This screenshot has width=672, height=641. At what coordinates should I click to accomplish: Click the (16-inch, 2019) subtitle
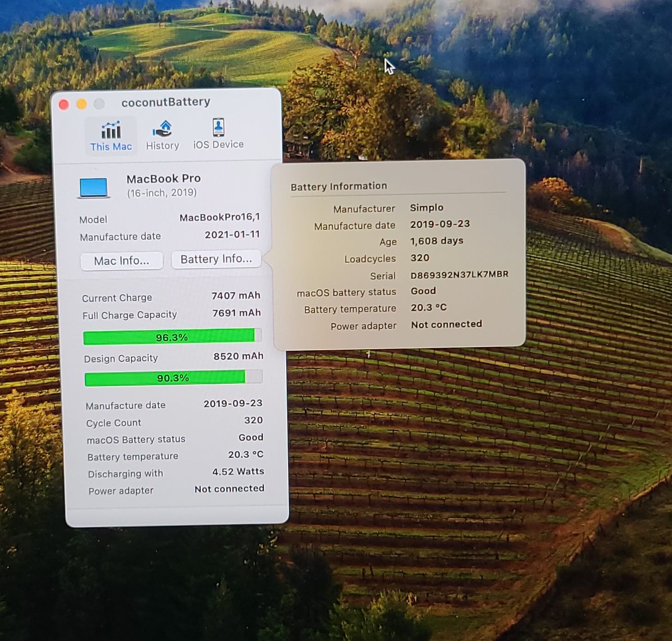point(162,193)
